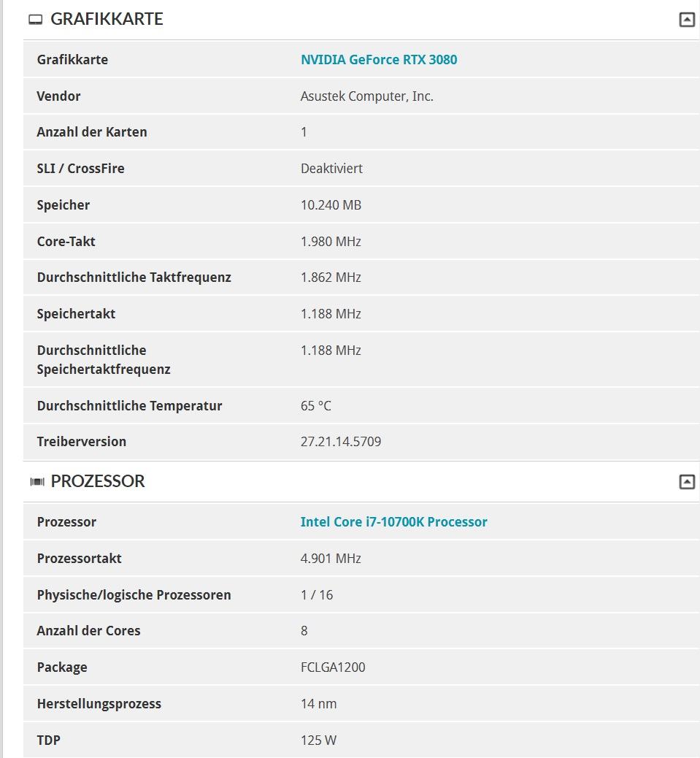Select the FCLGA1200 package value
The width and height of the screenshot is (700, 758).
click(x=333, y=667)
